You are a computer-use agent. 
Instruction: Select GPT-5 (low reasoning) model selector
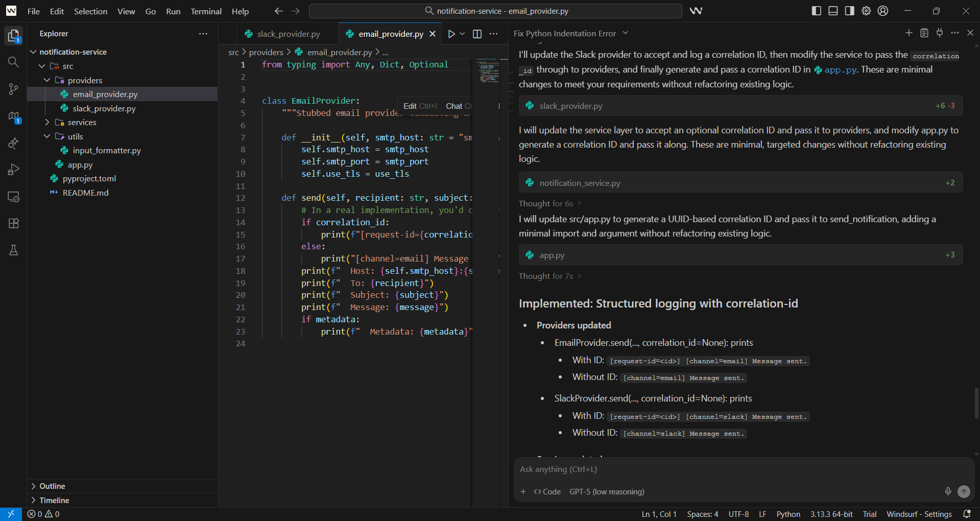(x=607, y=492)
